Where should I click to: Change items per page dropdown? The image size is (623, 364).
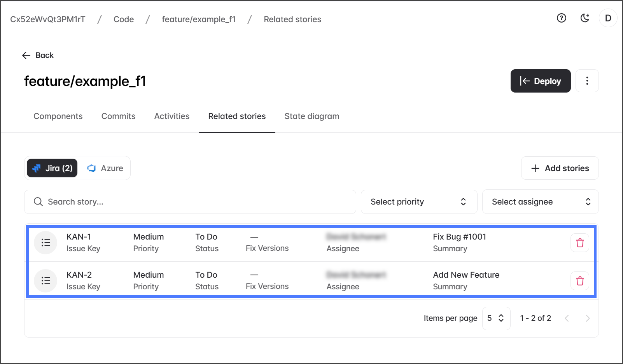click(x=496, y=318)
